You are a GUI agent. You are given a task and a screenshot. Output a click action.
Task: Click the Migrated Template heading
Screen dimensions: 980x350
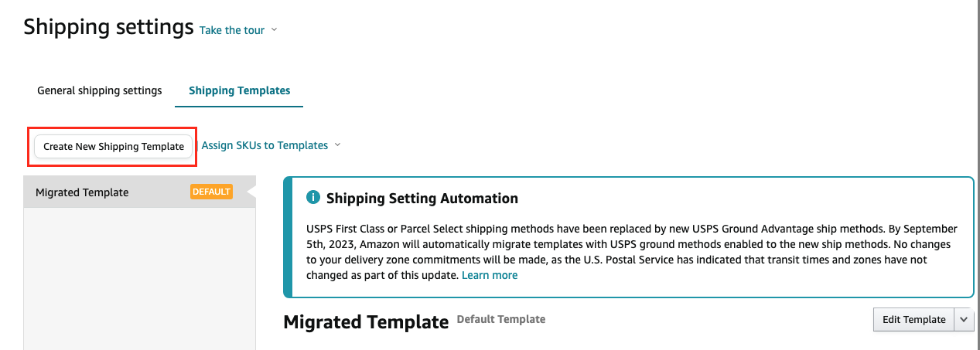pos(366,322)
